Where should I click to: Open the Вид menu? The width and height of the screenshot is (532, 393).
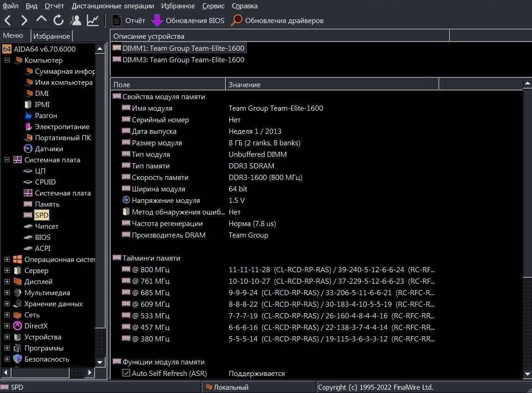coord(31,6)
